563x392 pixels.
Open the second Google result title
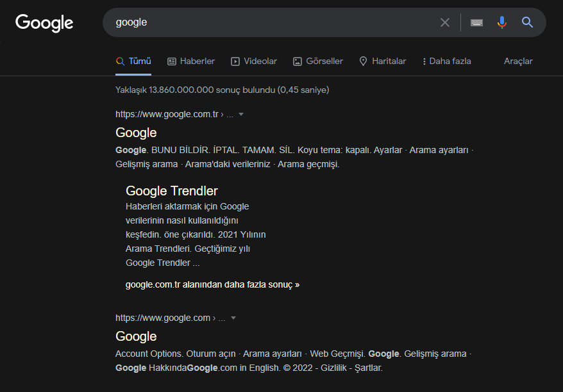[136, 336]
